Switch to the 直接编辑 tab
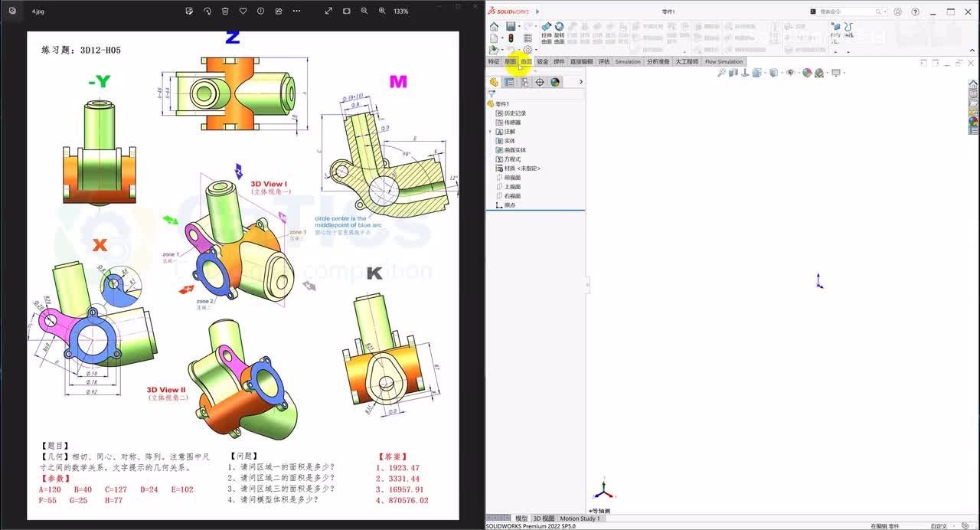The image size is (980, 530). pyautogui.click(x=581, y=61)
